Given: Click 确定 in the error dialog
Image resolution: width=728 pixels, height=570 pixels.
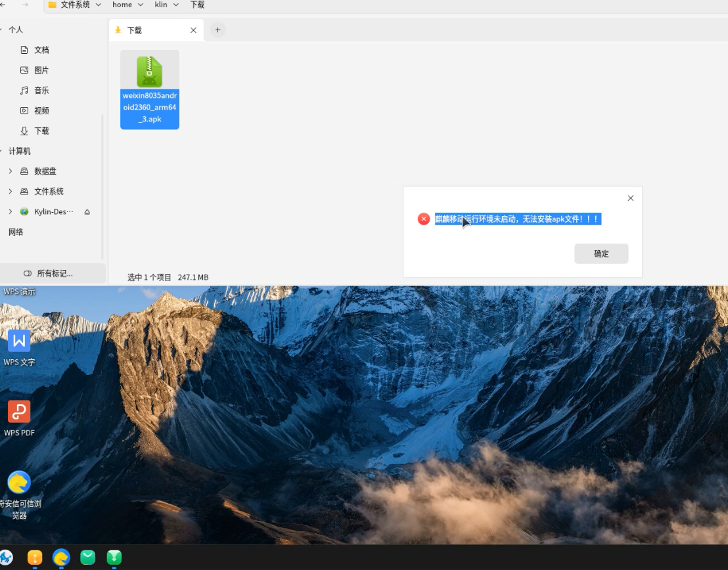Looking at the screenshot, I should coord(601,253).
